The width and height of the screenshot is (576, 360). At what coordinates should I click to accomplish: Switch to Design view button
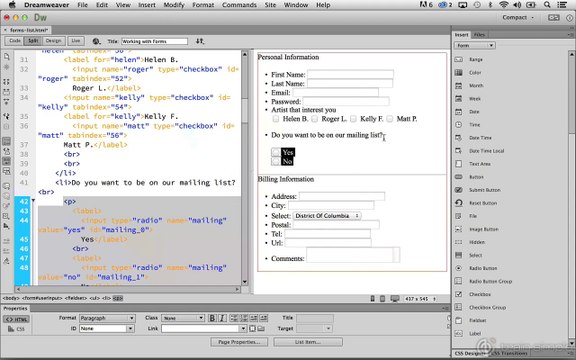pyautogui.click(x=54, y=41)
